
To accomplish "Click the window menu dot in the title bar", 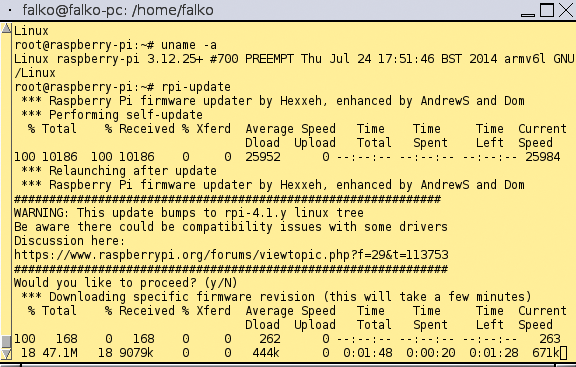I will click(10, 10).
